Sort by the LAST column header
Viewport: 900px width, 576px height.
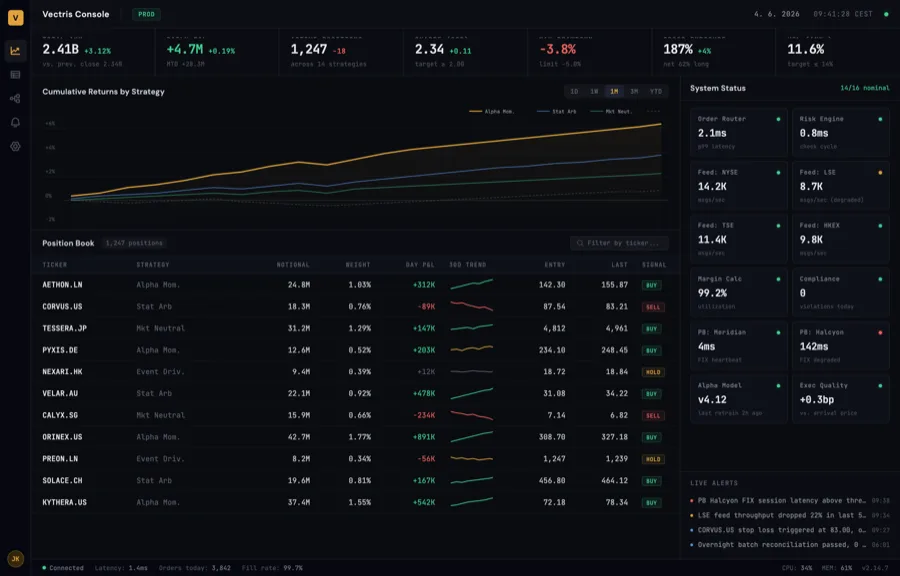coord(619,265)
